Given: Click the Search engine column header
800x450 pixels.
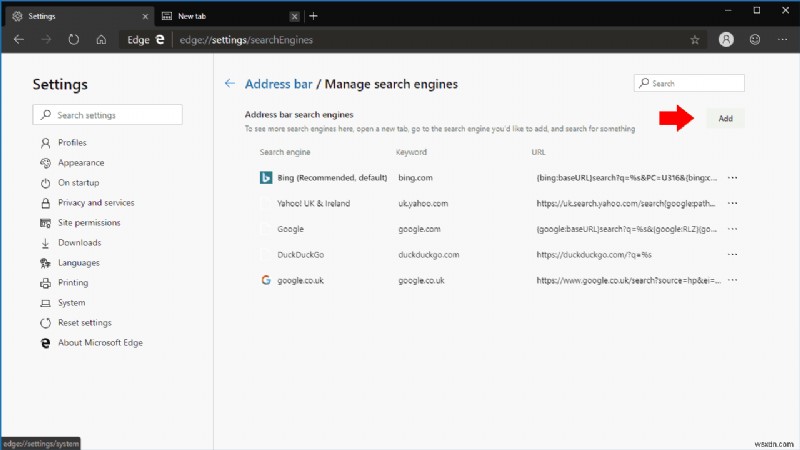Looking at the screenshot, I should tap(285, 152).
